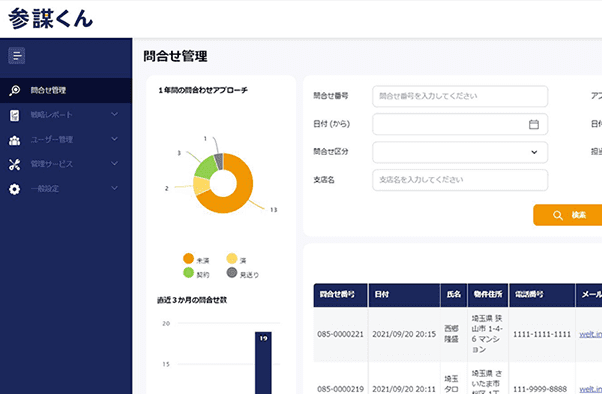The width and height of the screenshot is (602, 394).
Task: Click the bar labeled 19 in chart
Action: pyautogui.click(x=263, y=363)
